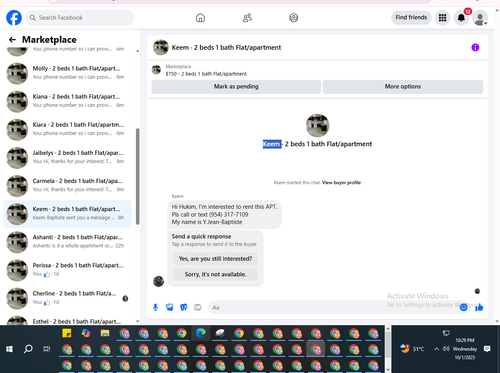The width and height of the screenshot is (500, 373).
Task: Open Windows taskbar search
Action: pyautogui.click(x=28, y=349)
